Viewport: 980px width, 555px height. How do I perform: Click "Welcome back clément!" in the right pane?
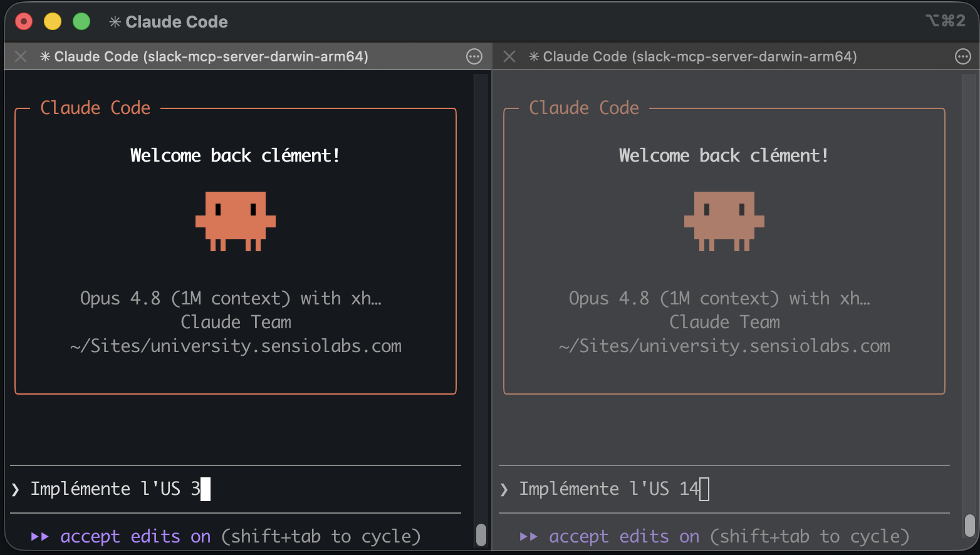pyautogui.click(x=724, y=155)
